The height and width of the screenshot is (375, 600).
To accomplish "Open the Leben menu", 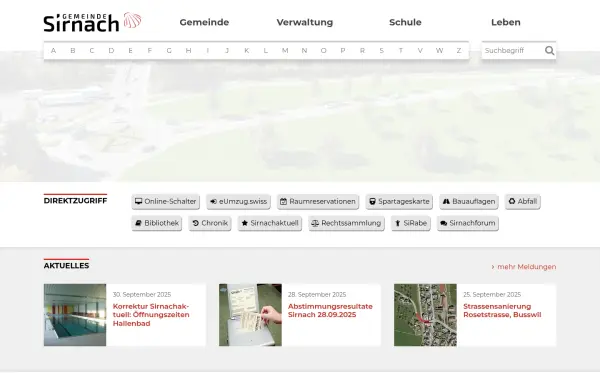I will pos(505,22).
